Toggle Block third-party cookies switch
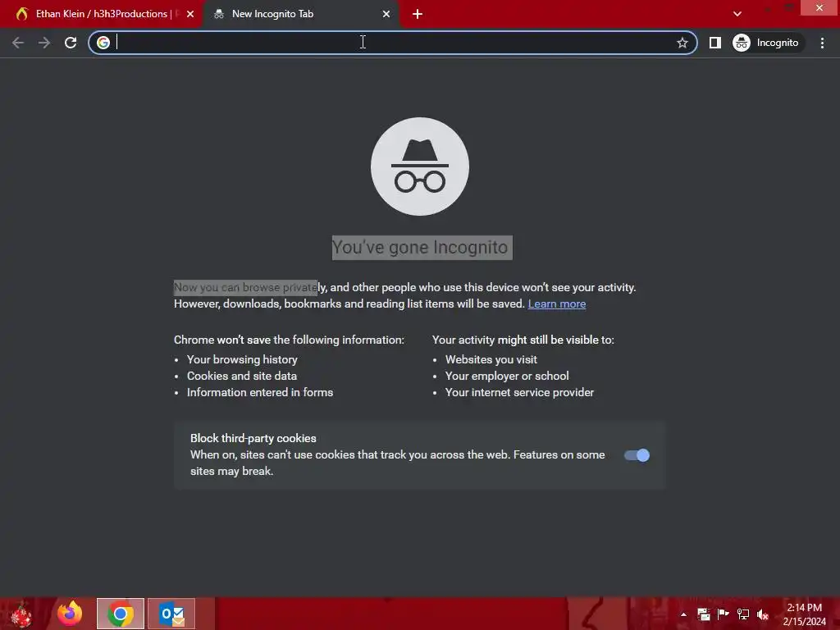 click(x=637, y=455)
